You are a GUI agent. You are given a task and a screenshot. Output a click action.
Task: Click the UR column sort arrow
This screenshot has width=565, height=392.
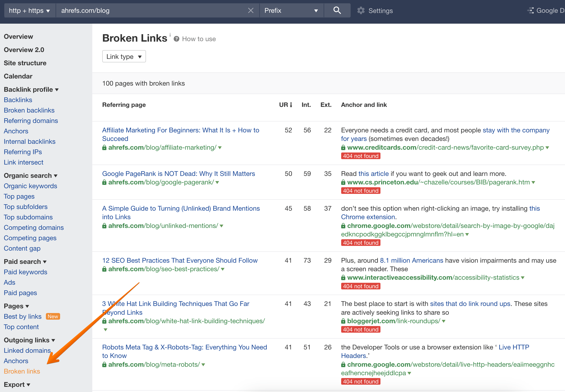point(291,105)
